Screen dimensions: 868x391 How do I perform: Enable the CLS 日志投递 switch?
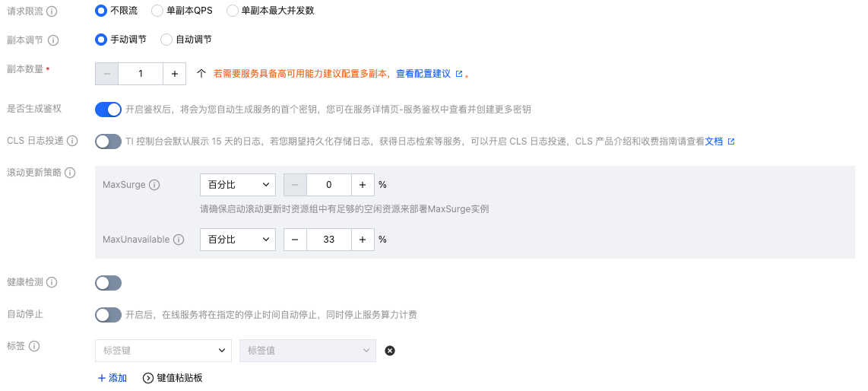point(108,141)
